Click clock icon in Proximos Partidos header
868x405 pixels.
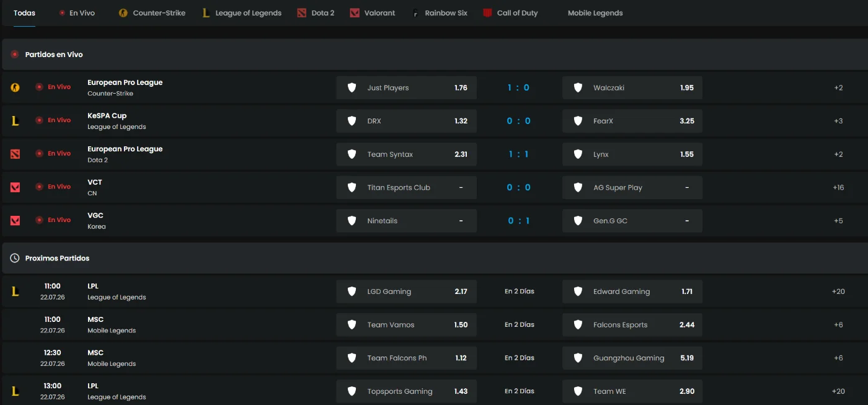[15, 258]
